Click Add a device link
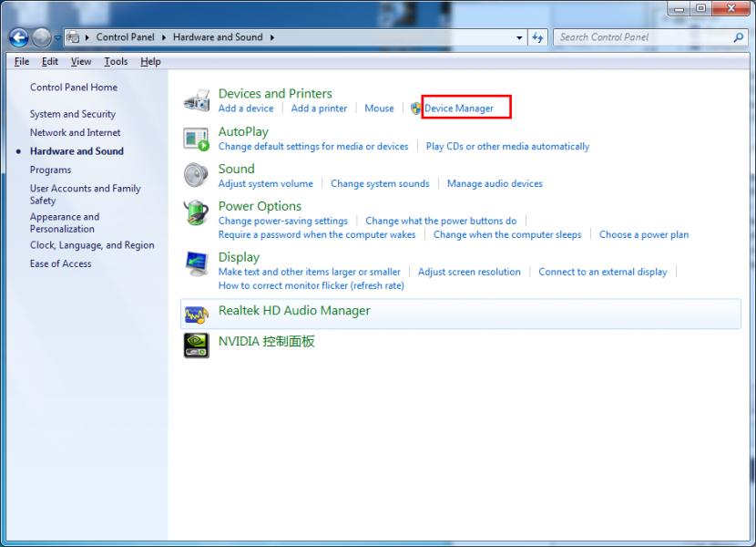The width and height of the screenshot is (756, 547). (x=246, y=108)
